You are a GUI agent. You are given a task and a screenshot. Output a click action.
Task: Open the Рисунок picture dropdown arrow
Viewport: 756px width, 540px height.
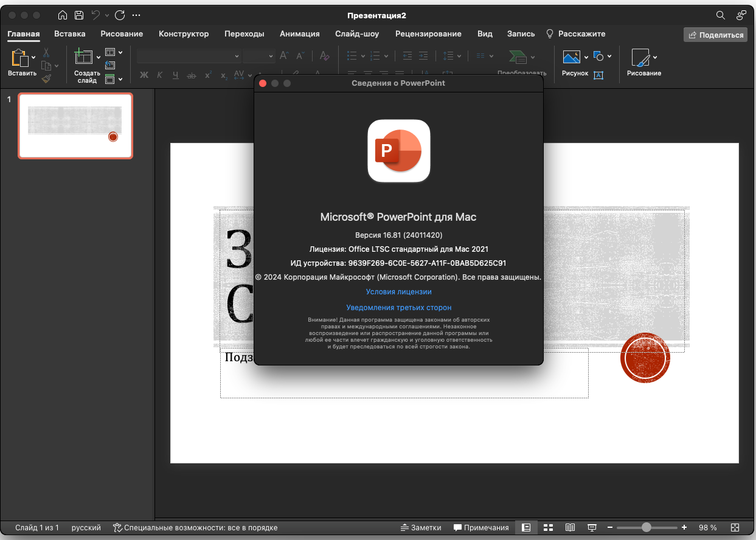[x=586, y=57]
